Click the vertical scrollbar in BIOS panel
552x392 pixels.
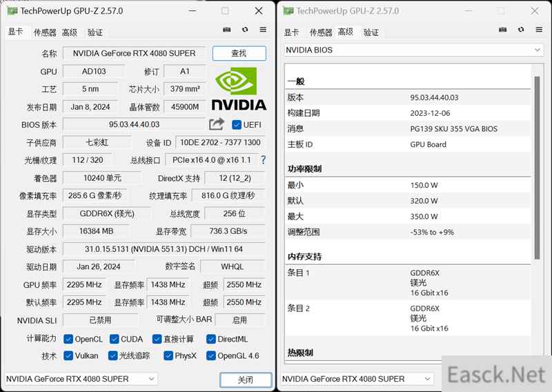point(537,167)
